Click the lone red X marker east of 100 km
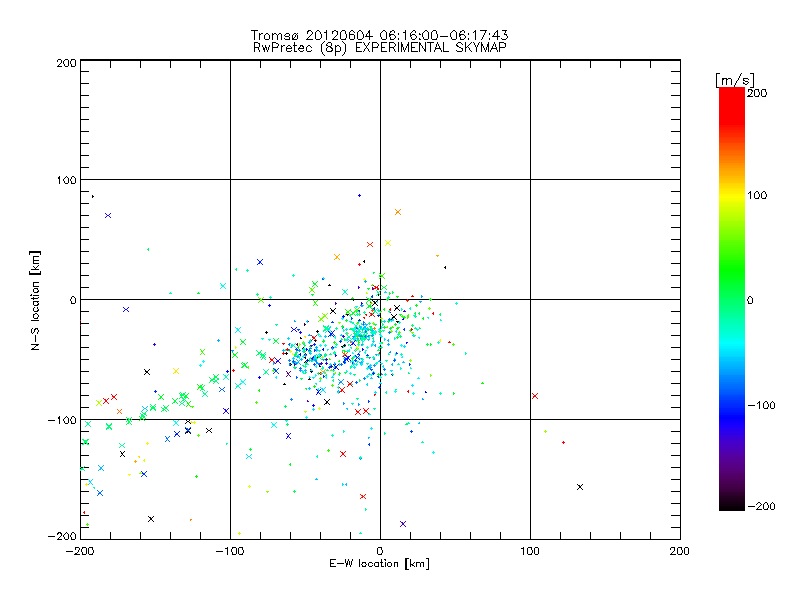Screen dimensions: 800x600 (x=535, y=396)
